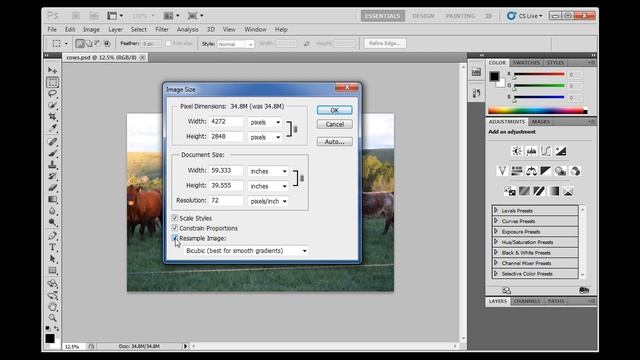Add a Color Balance adjustment

[531, 171]
